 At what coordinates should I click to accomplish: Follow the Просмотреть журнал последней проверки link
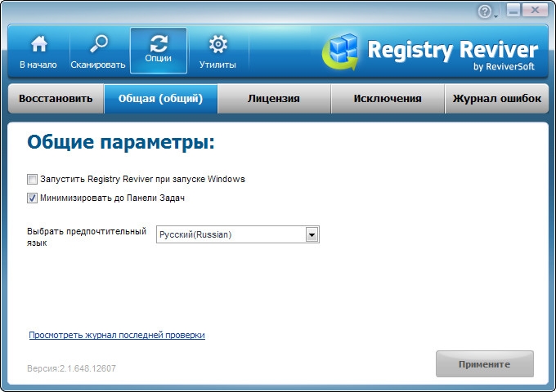(x=117, y=335)
